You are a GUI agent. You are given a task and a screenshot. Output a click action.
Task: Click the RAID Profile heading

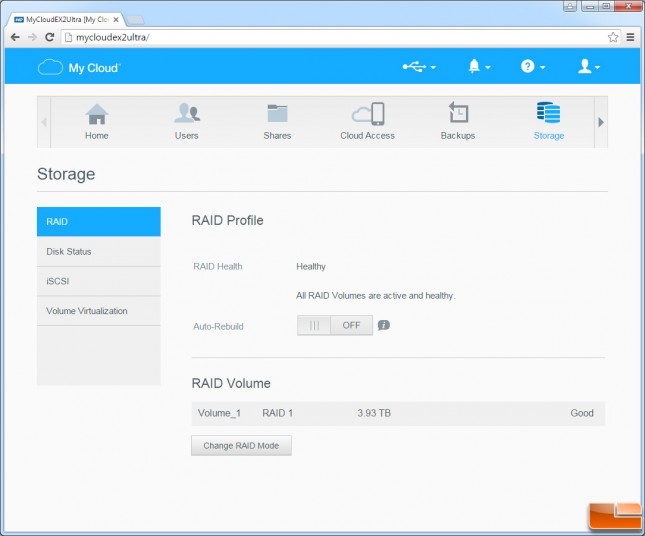227,220
